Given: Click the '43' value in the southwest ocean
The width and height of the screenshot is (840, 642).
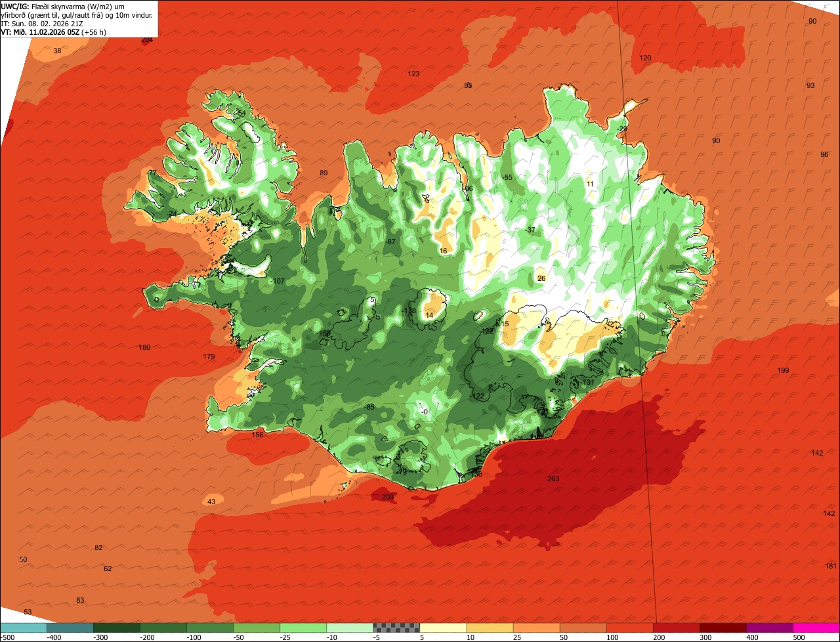Looking at the screenshot, I should pyautogui.click(x=211, y=502).
